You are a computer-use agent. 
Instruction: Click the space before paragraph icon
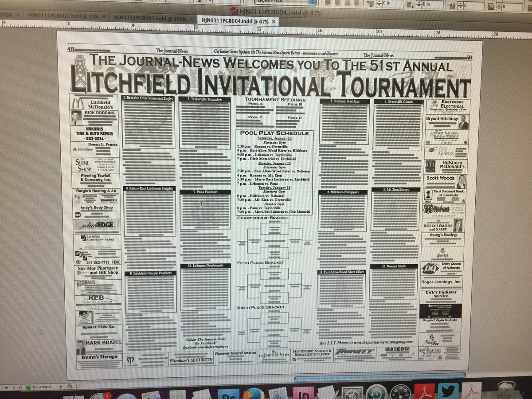click(451, 5)
